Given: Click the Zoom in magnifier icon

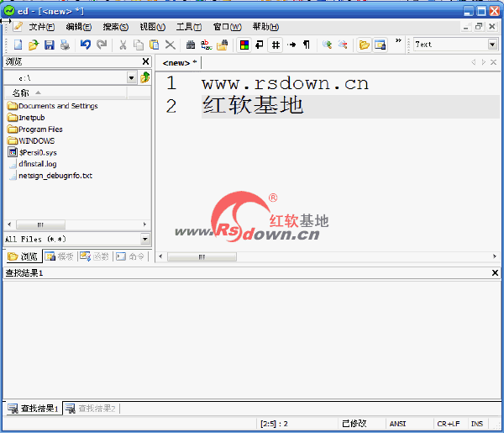Looking at the screenshot, I should [328, 45].
